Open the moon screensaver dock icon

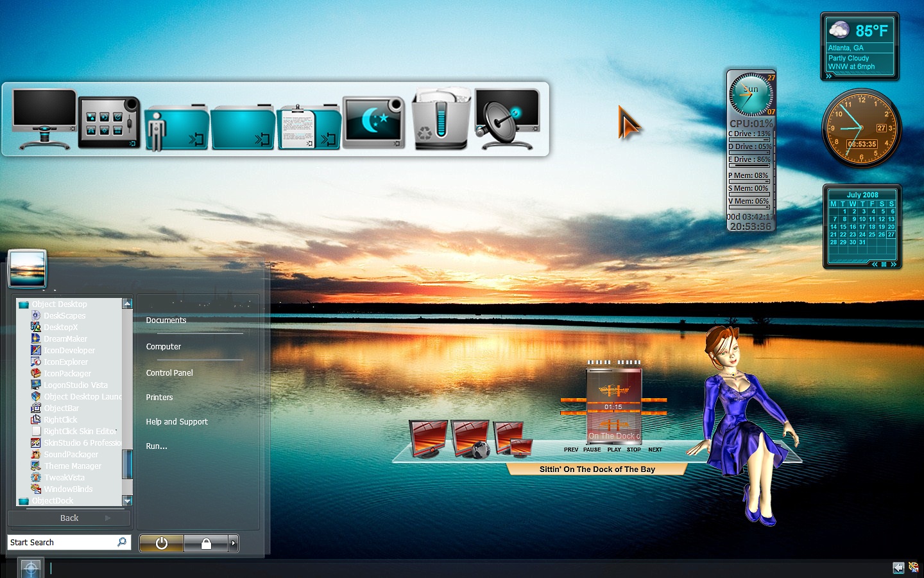(374, 122)
